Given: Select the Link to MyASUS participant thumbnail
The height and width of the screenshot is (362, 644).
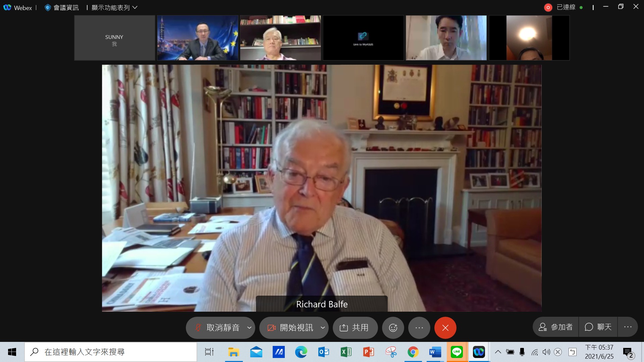Looking at the screenshot, I should 363,38.
